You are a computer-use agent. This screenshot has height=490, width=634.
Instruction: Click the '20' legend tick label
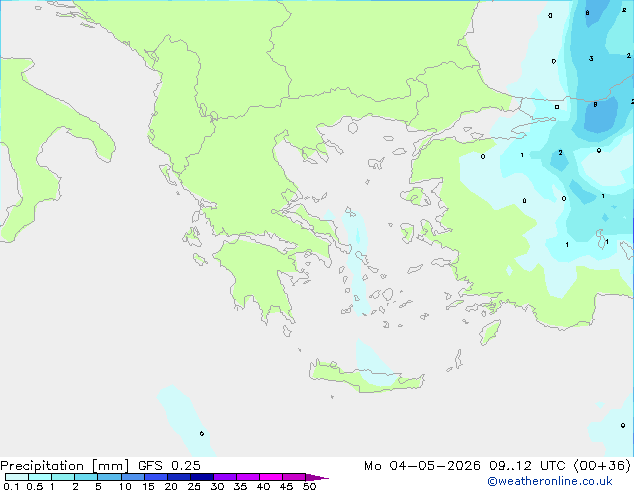click(x=171, y=486)
